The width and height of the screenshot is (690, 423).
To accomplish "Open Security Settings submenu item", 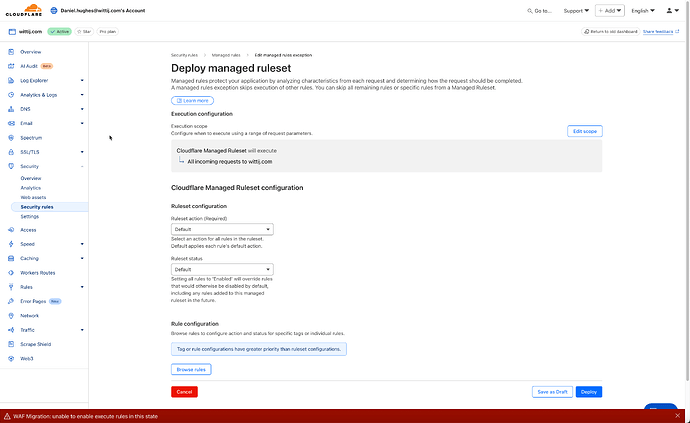I will (x=29, y=217).
